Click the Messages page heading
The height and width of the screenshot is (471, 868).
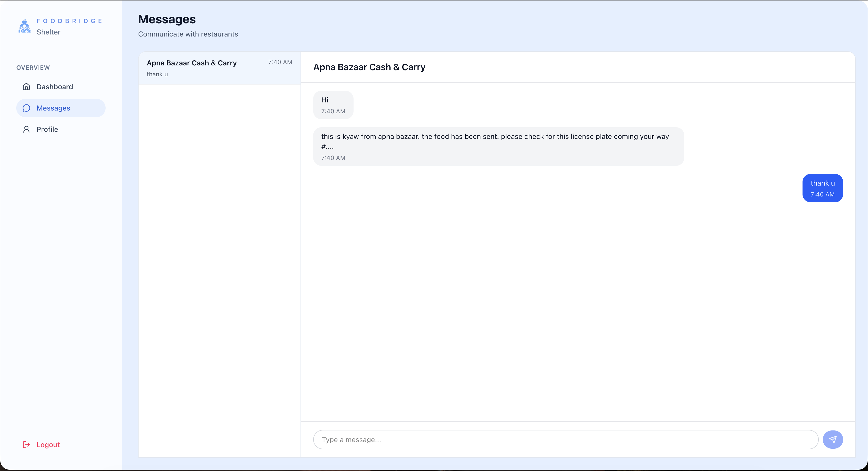click(x=167, y=19)
